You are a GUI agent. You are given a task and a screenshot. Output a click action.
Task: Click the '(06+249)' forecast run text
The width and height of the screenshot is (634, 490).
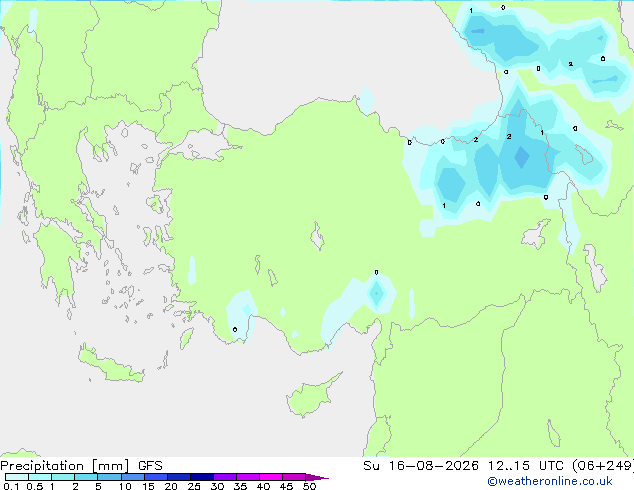[x=603, y=466]
